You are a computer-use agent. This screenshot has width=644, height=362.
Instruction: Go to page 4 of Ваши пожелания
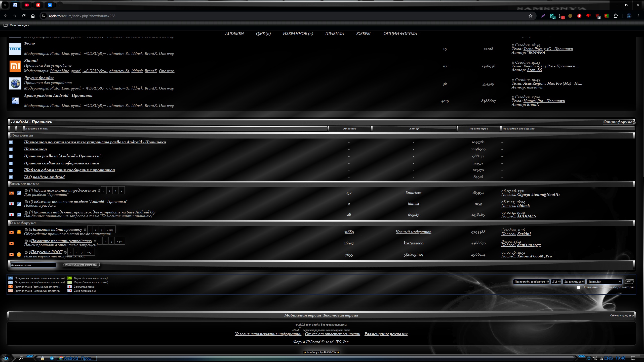pyautogui.click(x=122, y=191)
